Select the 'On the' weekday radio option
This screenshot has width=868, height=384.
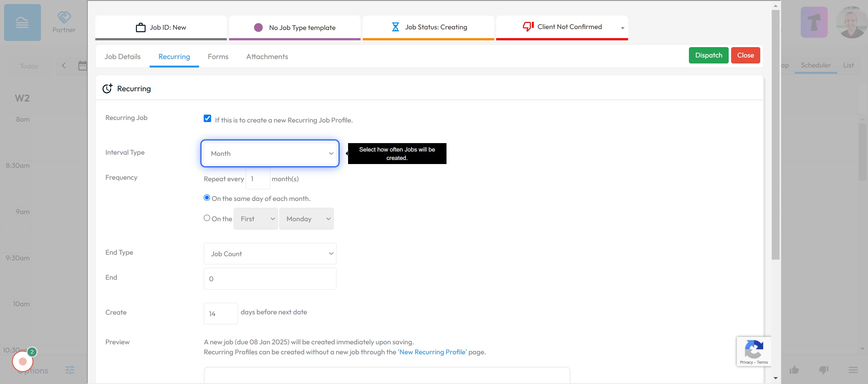point(207,218)
